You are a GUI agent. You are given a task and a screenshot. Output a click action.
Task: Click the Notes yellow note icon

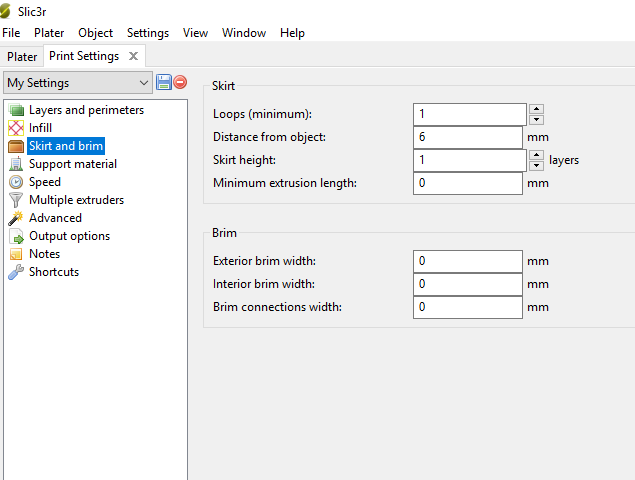click(x=16, y=254)
